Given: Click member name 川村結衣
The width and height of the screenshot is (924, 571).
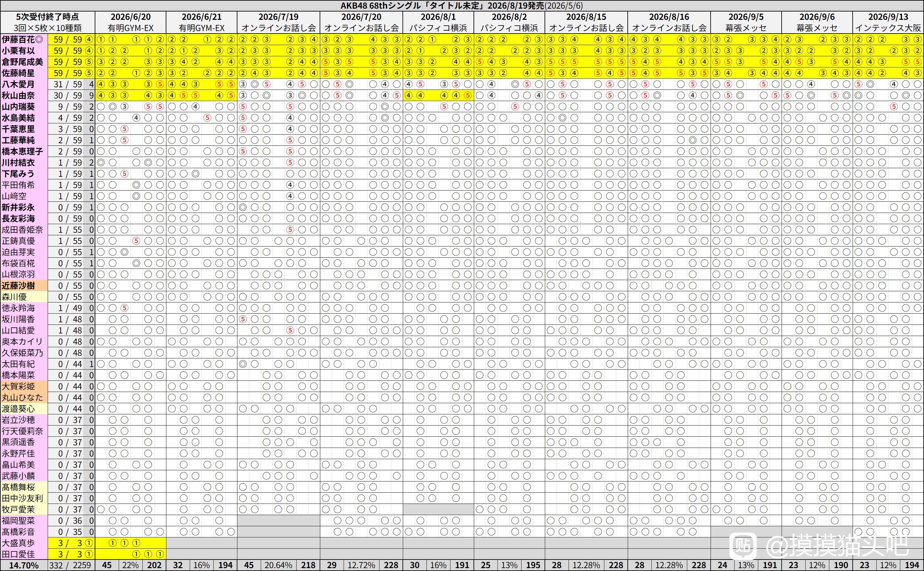Looking at the screenshot, I should 18,163.
